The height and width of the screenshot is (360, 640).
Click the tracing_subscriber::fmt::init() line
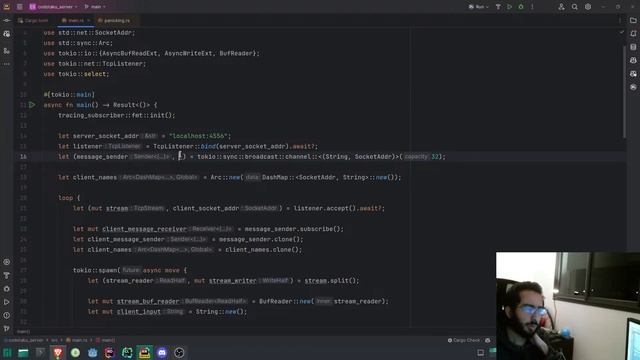117,116
